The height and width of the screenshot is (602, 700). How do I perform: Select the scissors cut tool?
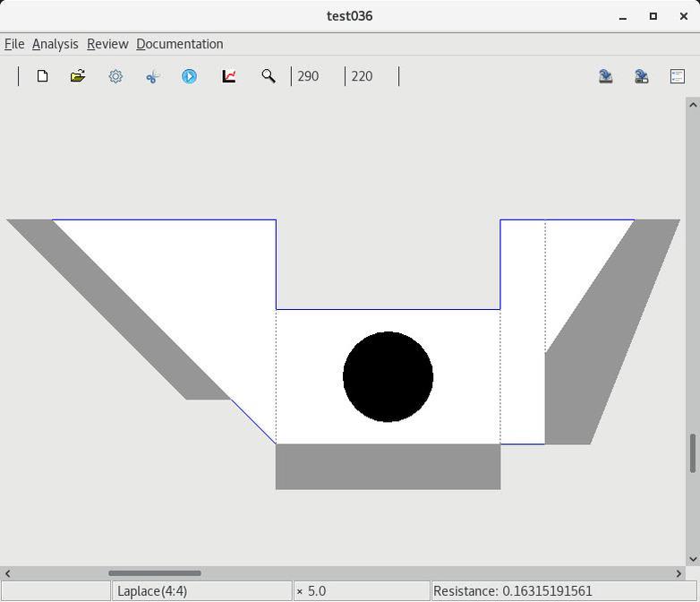pos(152,76)
